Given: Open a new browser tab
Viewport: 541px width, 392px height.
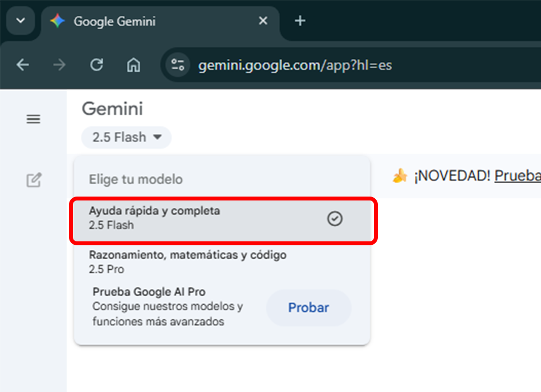Looking at the screenshot, I should 299,21.
